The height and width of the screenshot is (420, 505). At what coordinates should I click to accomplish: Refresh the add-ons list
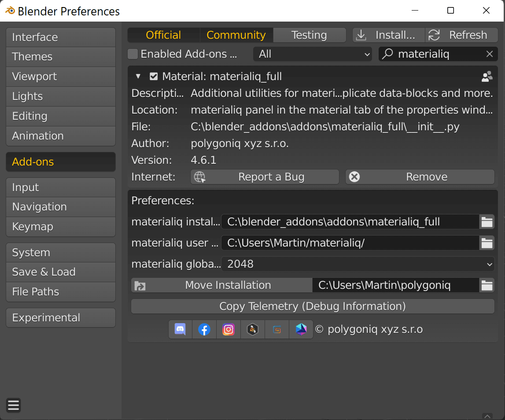(461, 35)
